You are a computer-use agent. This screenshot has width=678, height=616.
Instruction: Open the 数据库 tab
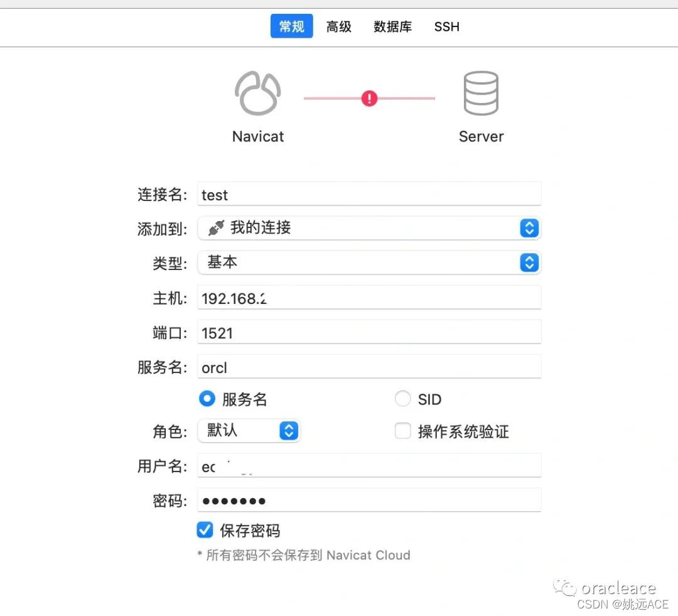pyautogui.click(x=392, y=26)
